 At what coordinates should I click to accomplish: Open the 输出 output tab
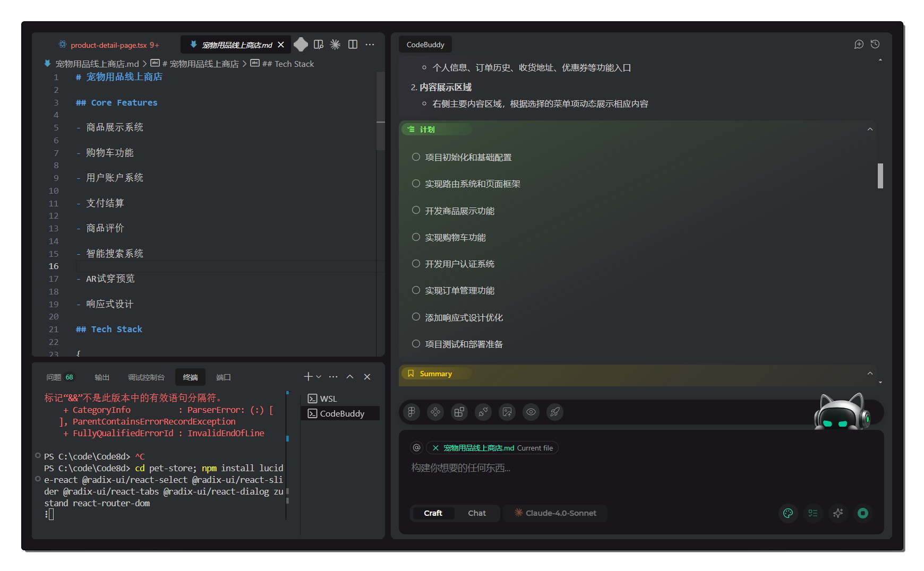click(102, 377)
